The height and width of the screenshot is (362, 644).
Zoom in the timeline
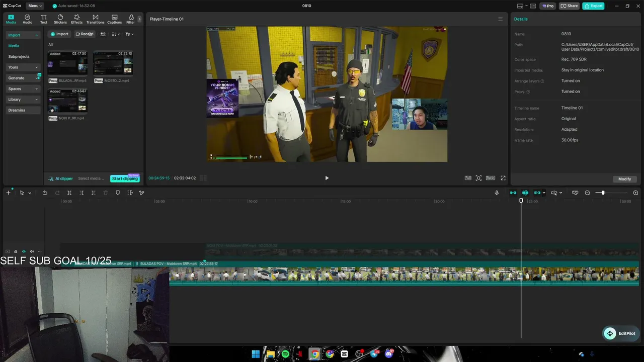(635, 193)
